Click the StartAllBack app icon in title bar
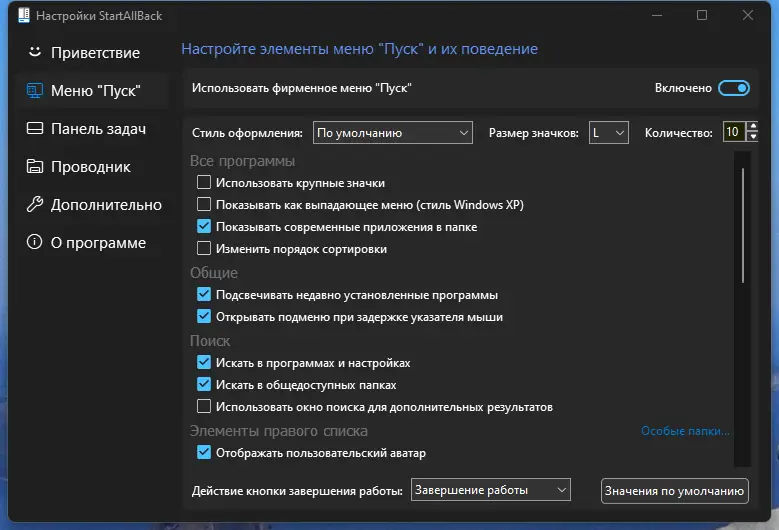 point(24,15)
